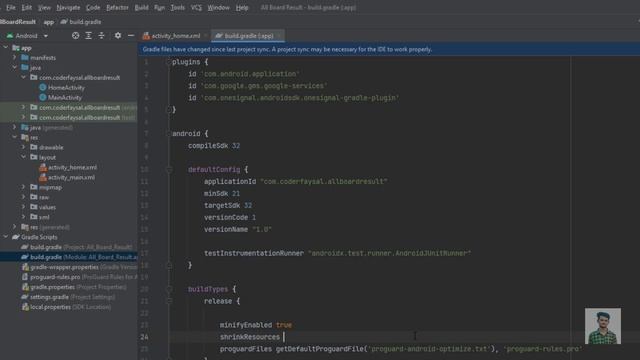Open the Tools menu
The image size is (640, 360).
tap(178, 8)
